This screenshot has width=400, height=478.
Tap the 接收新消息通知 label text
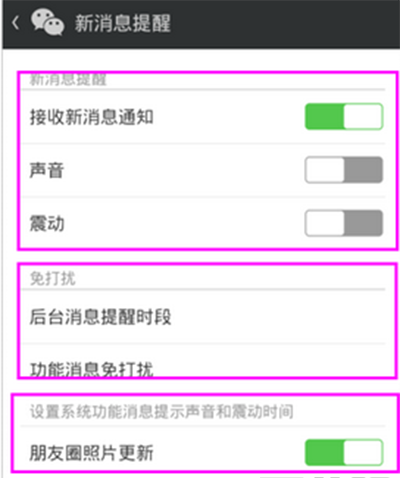(x=92, y=117)
